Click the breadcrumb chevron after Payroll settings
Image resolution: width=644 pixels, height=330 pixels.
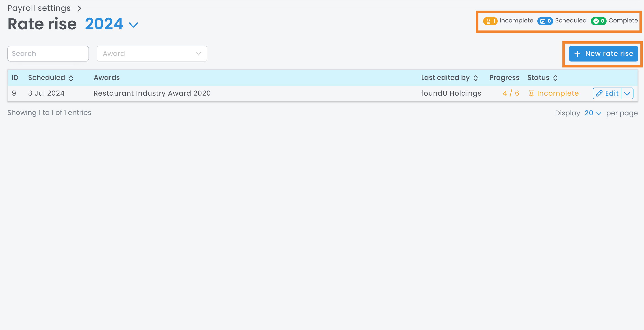tap(79, 9)
